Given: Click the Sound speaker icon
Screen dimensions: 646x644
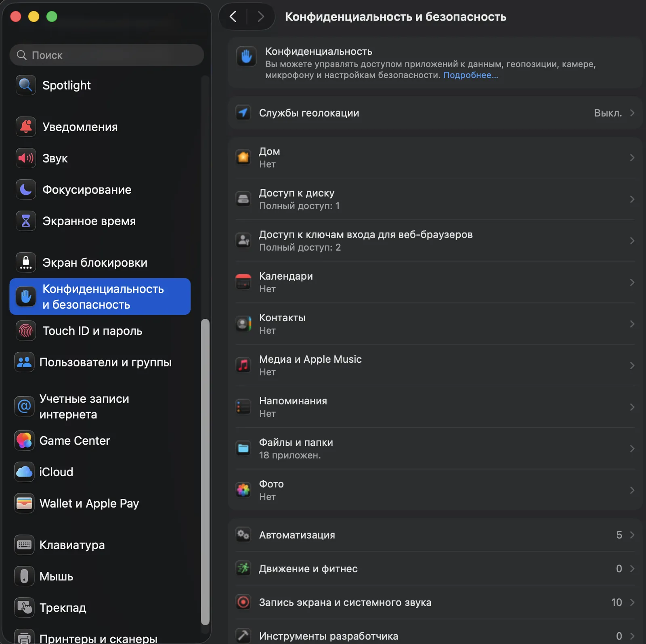Looking at the screenshot, I should point(26,158).
